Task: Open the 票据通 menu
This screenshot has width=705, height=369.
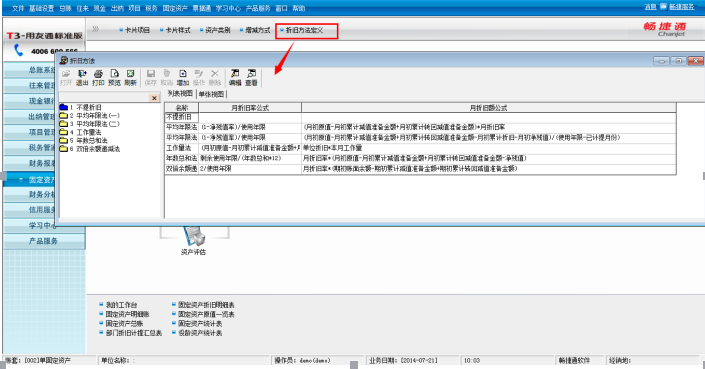Action: (x=202, y=8)
